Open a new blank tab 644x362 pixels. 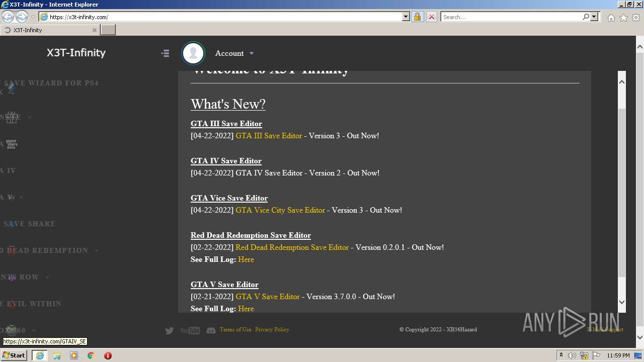(108, 30)
